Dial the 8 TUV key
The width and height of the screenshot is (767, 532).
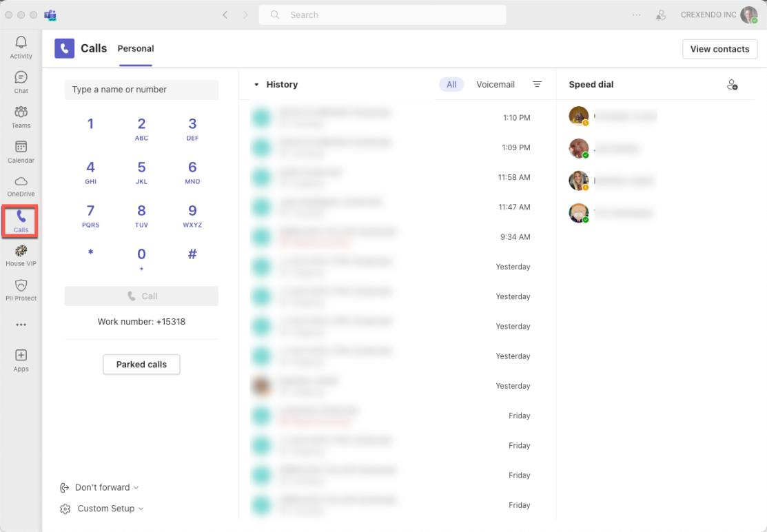click(141, 216)
